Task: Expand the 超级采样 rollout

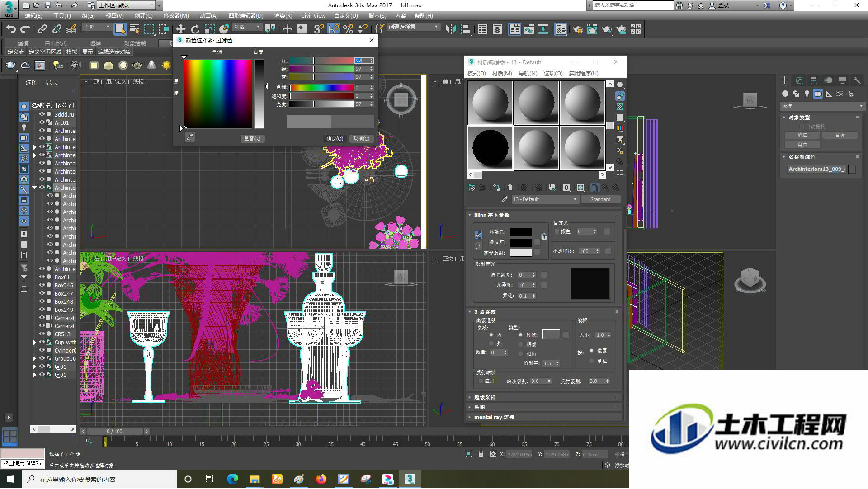Action: 544,397
